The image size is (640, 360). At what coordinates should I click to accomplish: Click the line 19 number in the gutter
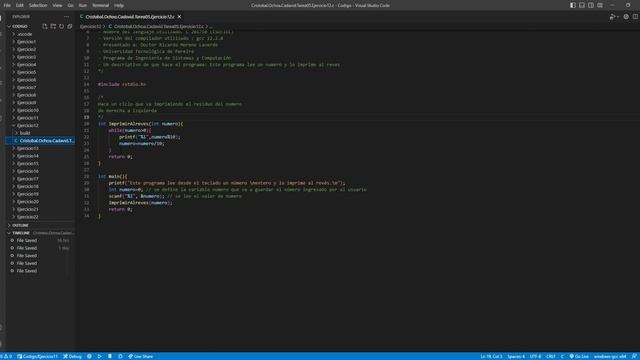click(87, 117)
